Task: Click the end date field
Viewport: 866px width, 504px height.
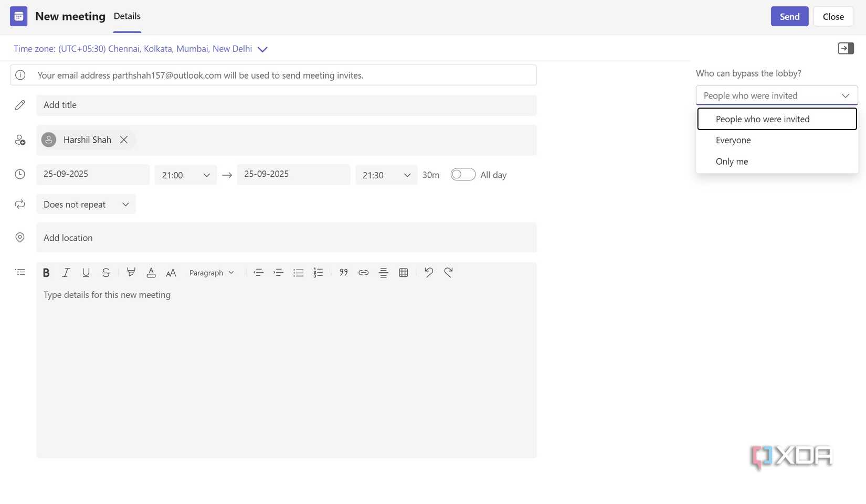Action: [293, 175]
